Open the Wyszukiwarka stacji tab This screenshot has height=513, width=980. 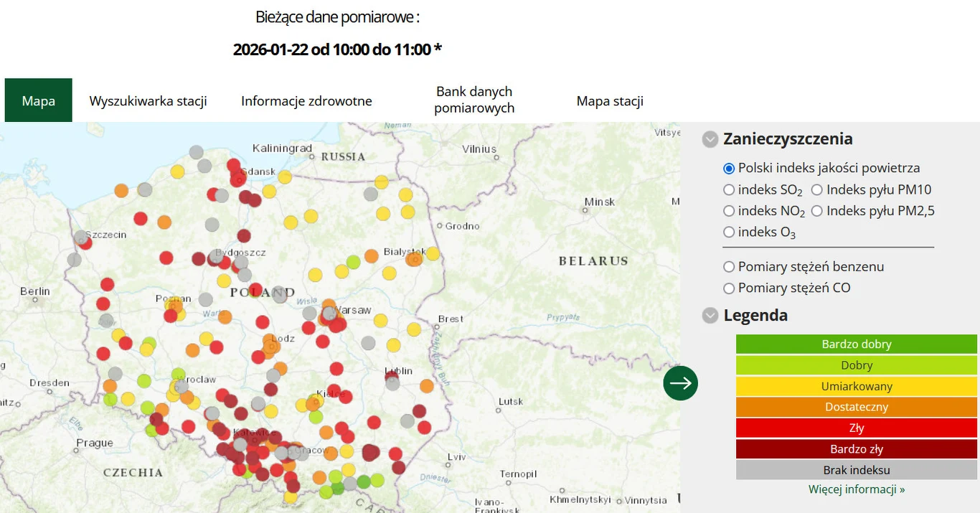148,100
